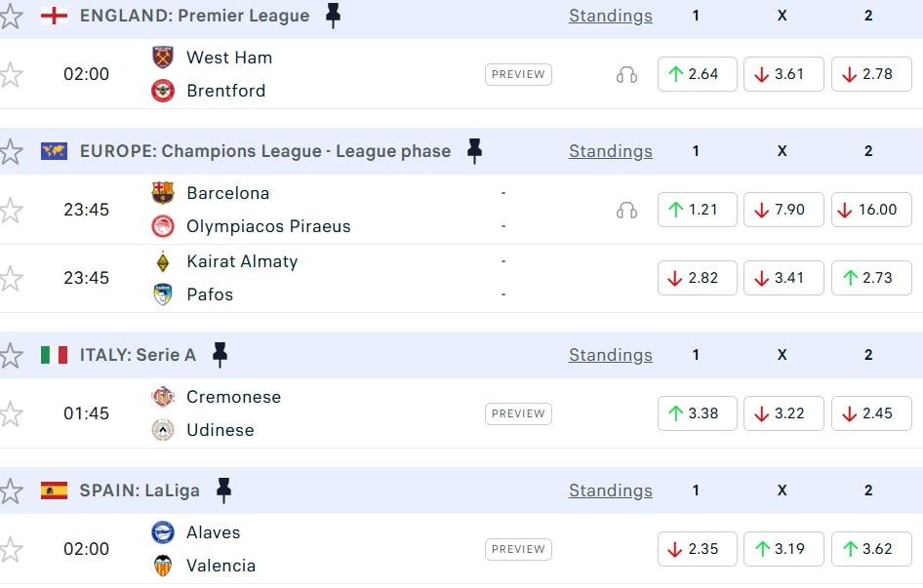Screen dimensions: 923x588
Task: Click the pin icon beside Serie A
Action: click(220, 355)
